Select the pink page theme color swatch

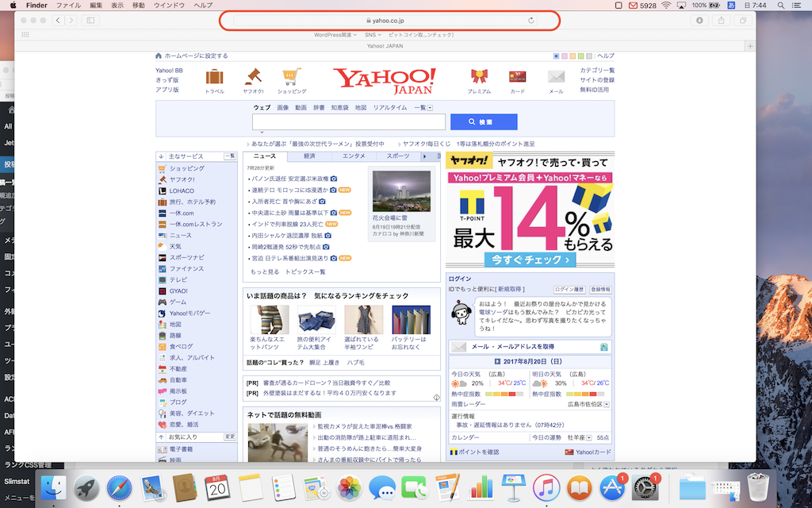(565, 56)
